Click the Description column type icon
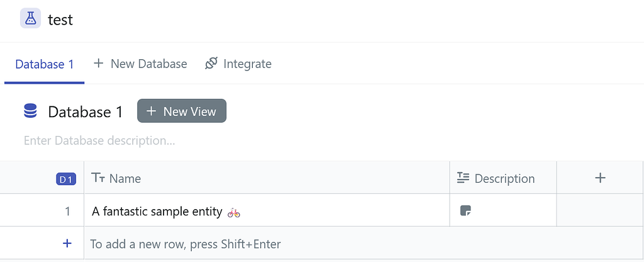Viewport: 644px width, 262px height. tap(464, 178)
